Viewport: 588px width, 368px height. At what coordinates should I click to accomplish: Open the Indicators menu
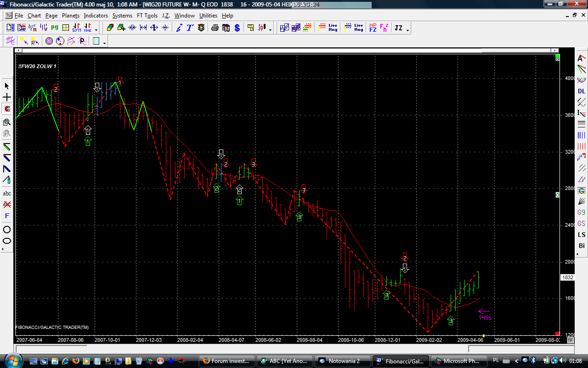(96, 15)
